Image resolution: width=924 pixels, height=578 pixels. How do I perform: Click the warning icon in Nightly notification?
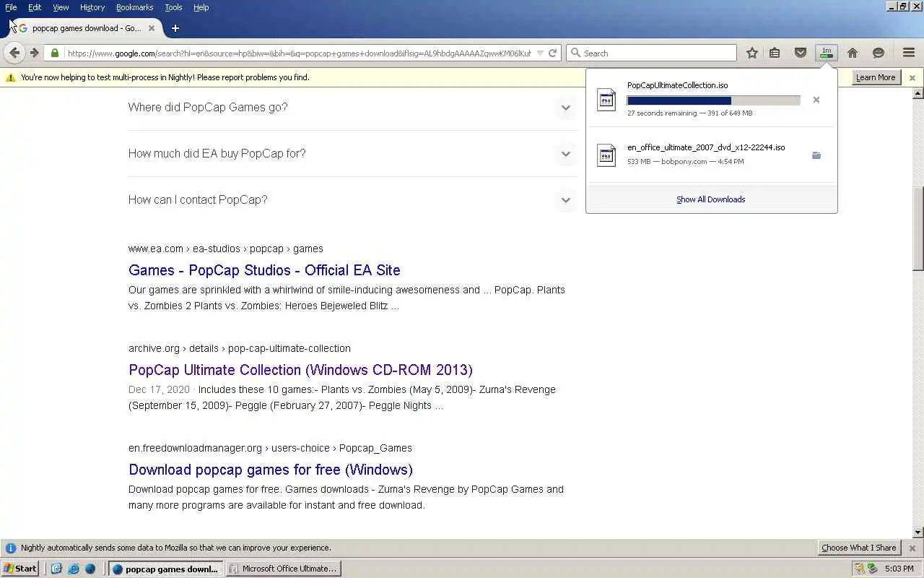[11, 77]
